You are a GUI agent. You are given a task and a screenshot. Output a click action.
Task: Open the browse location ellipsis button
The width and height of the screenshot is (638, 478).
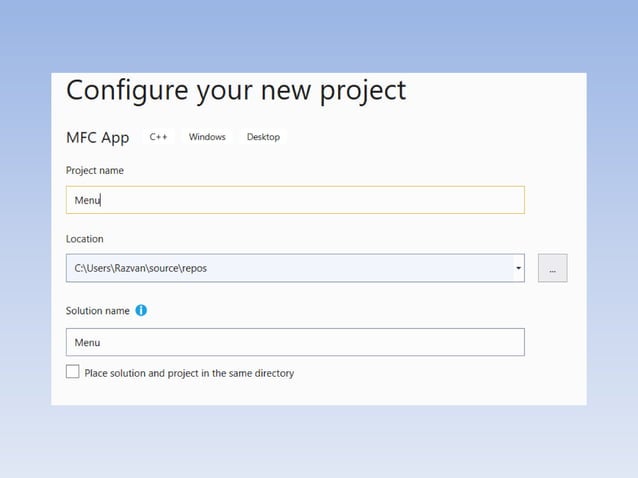(x=552, y=268)
